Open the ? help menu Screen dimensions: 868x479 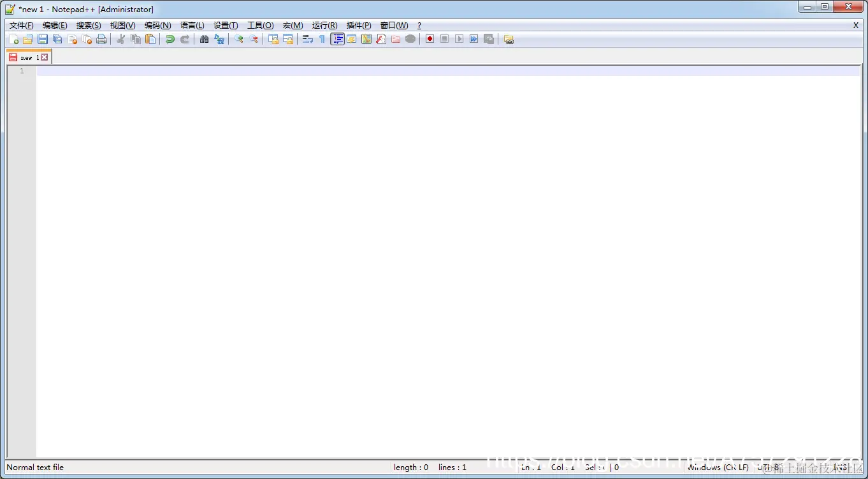click(x=419, y=26)
